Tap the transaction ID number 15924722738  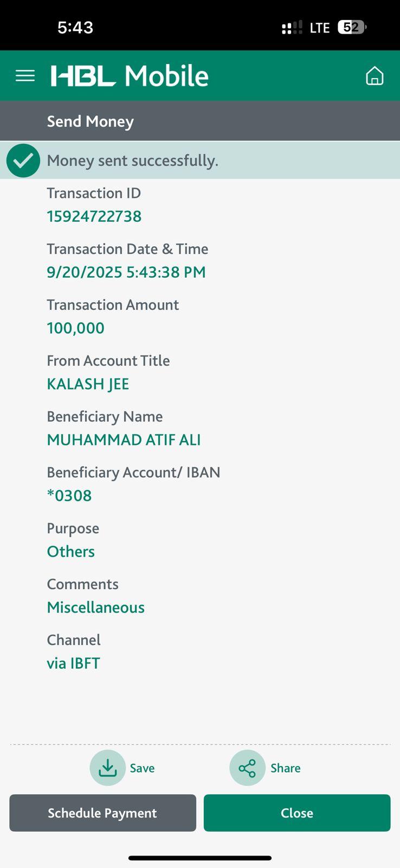[94, 216]
